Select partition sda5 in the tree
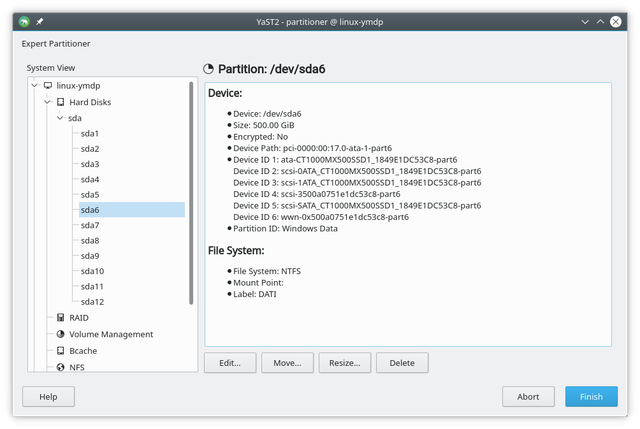 click(90, 195)
